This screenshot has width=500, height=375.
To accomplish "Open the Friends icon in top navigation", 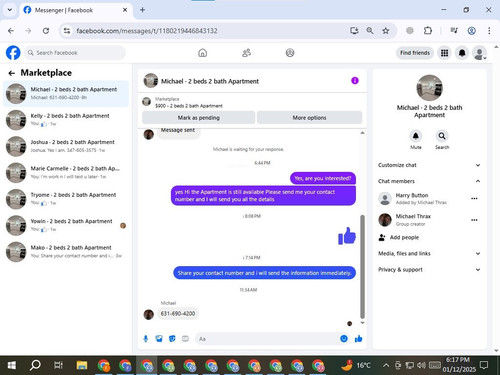I will pos(246,53).
